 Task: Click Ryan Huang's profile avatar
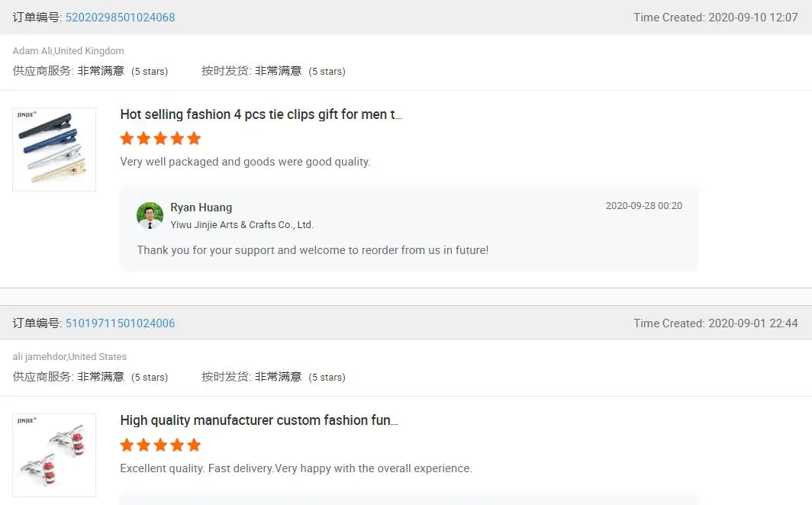pos(150,215)
